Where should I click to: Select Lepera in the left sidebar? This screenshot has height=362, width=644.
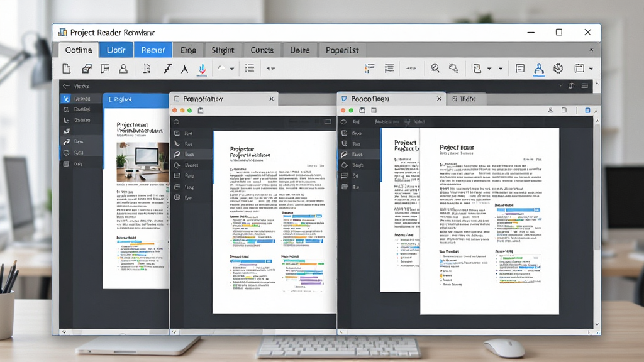81,99
